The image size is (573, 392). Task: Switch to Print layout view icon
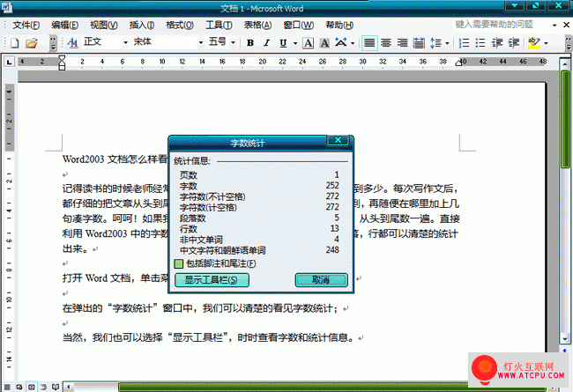pos(32,387)
